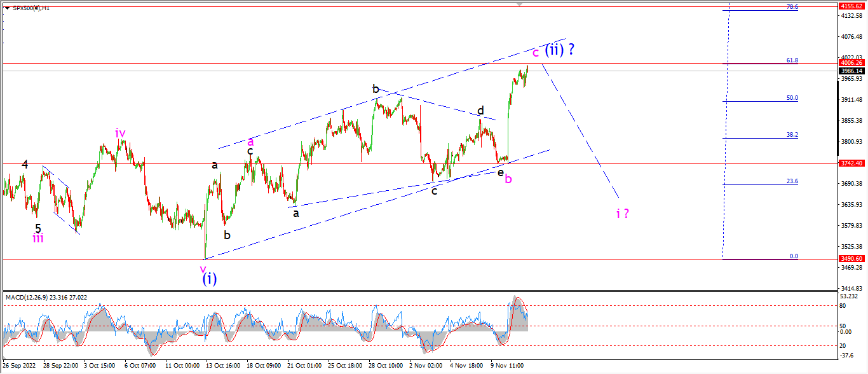Click the 28 Sep 22:00 time label

(x=60, y=366)
